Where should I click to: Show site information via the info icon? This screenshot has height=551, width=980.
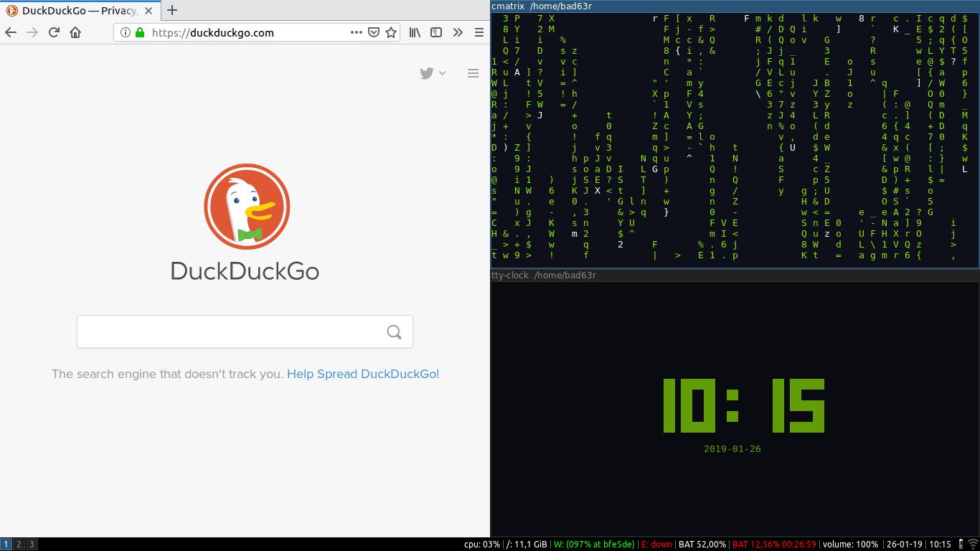[126, 32]
